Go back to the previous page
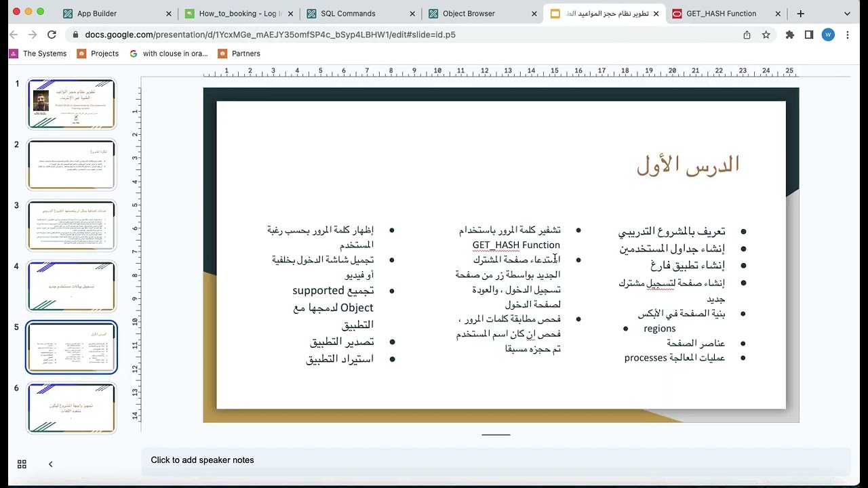This screenshot has height=488, width=868. point(14,35)
